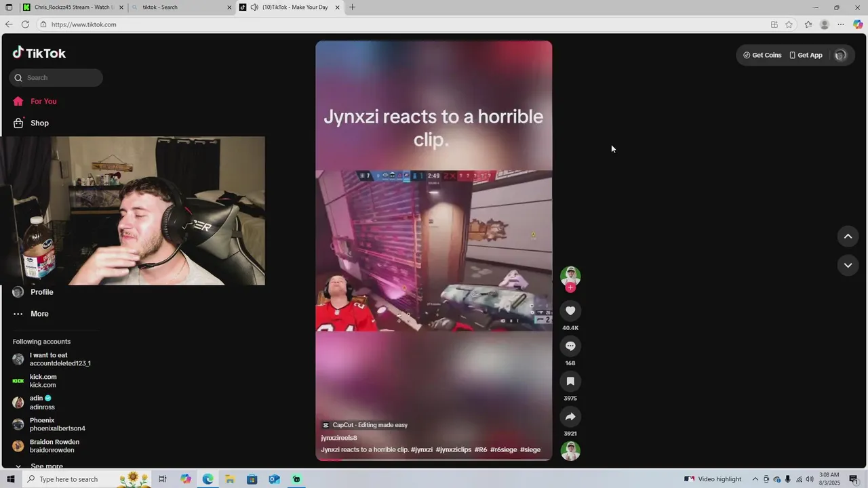Share the video with arrow icon
868x488 pixels.
tap(570, 416)
